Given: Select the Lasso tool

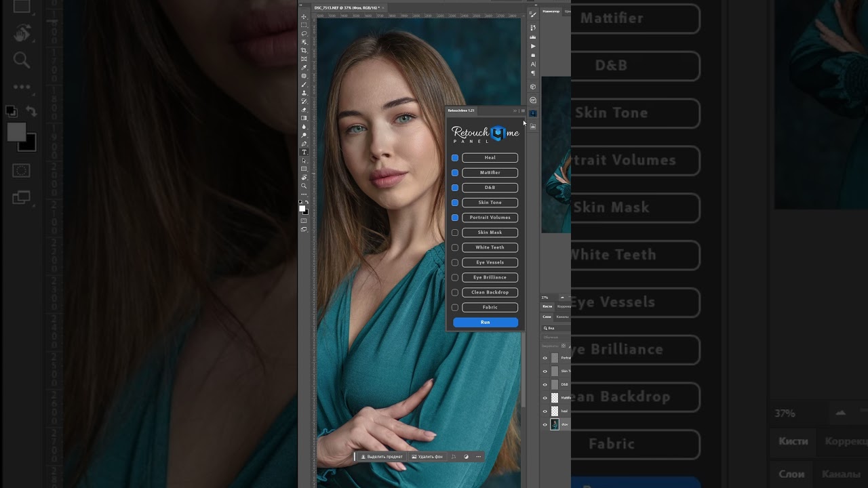Looking at the screenshot, I should click(304, 33).
